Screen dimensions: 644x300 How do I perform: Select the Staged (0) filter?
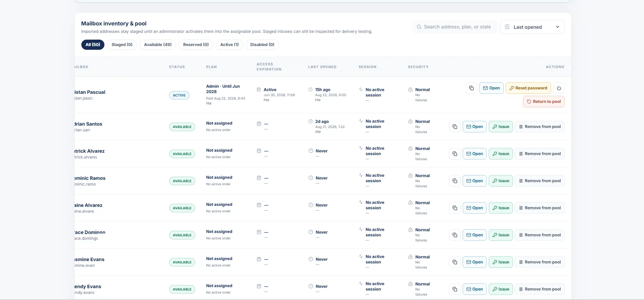122,45
